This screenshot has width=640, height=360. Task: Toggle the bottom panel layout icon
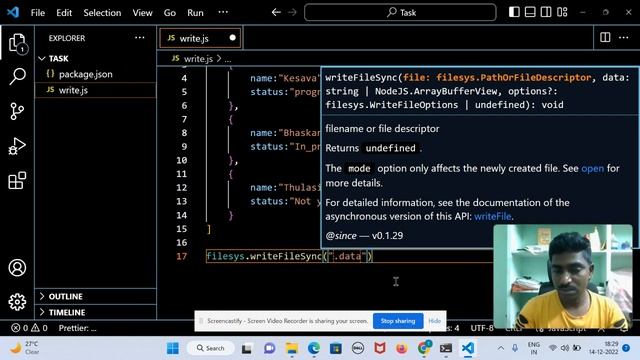point(530,12)
